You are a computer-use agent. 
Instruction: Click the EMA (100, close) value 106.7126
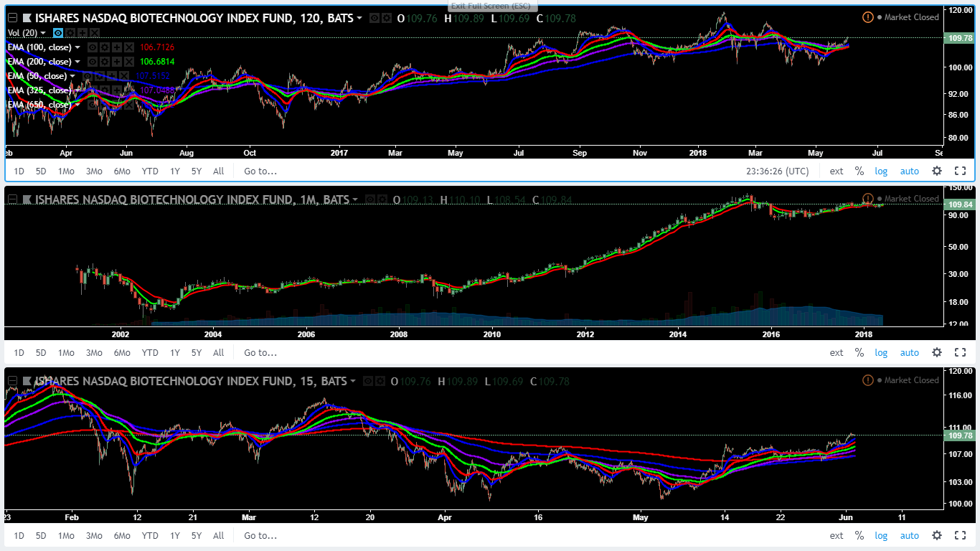click(157, 47)
